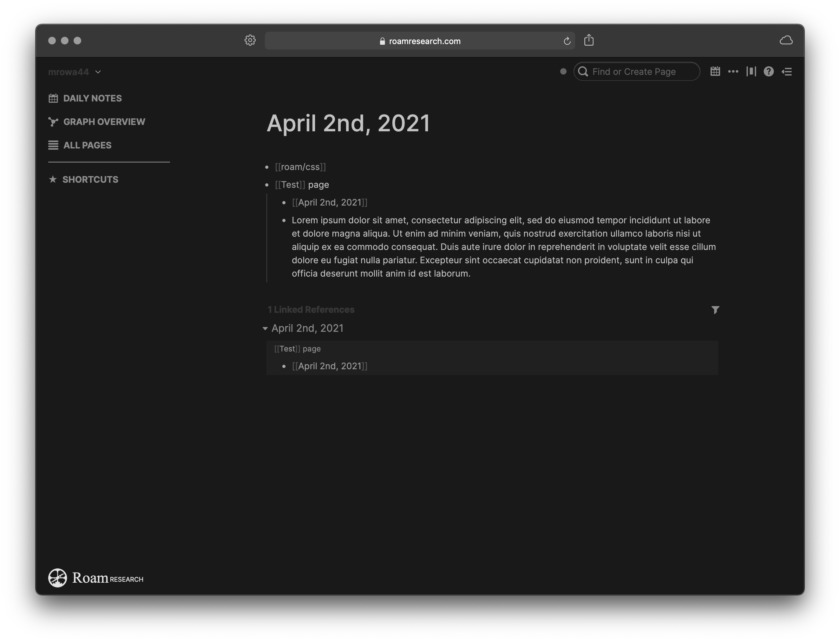This screenshot has height=642, width=840.
Task: Click the Find or Create Page search field
Action: pyautogui.click(x=637, y=71)
